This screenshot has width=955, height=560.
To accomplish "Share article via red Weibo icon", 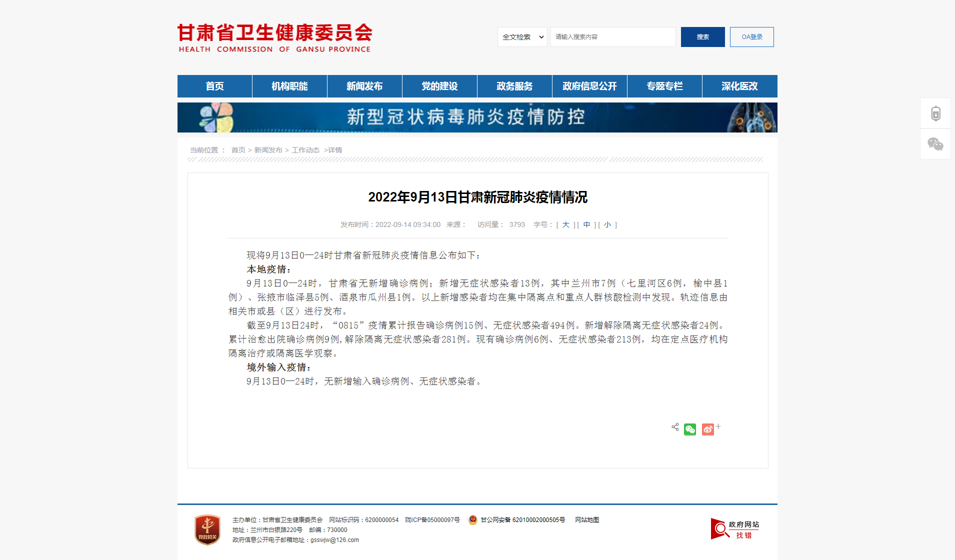I will click(707, 429).
